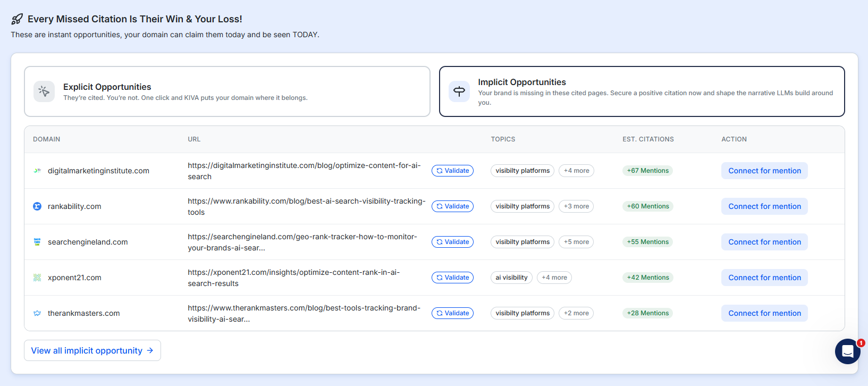Click the TOPICS column header
This screenshot has height=386, width=868.
503,139
